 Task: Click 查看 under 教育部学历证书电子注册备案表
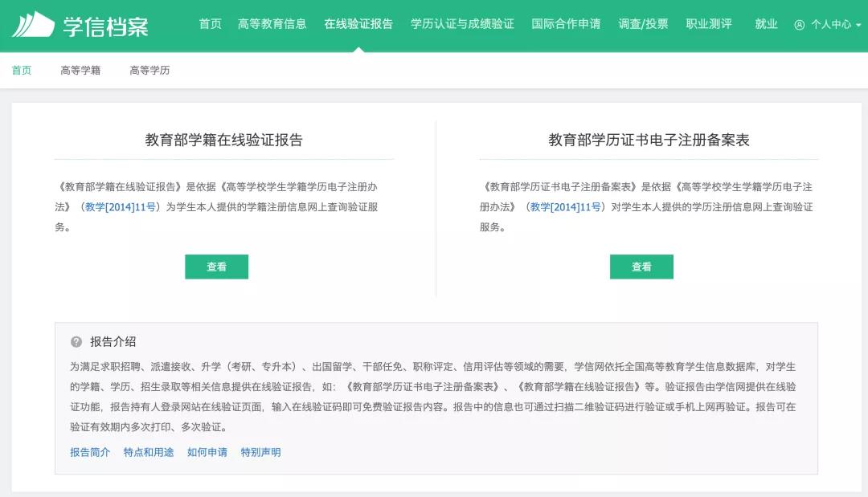[x=641, y=267]
